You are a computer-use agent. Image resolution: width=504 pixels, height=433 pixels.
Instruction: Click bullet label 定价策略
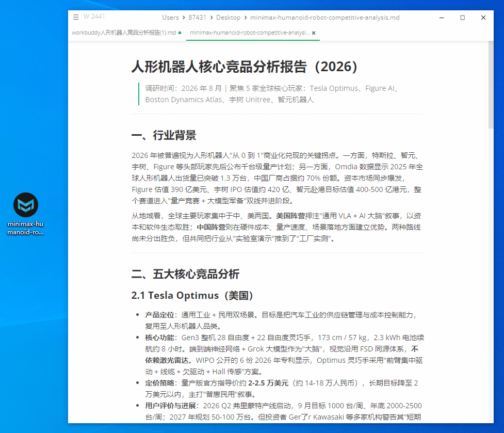point(159,383)
